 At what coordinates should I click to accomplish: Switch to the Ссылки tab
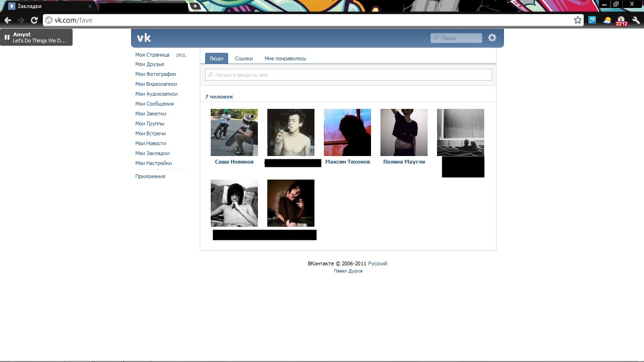click(244, 58)
